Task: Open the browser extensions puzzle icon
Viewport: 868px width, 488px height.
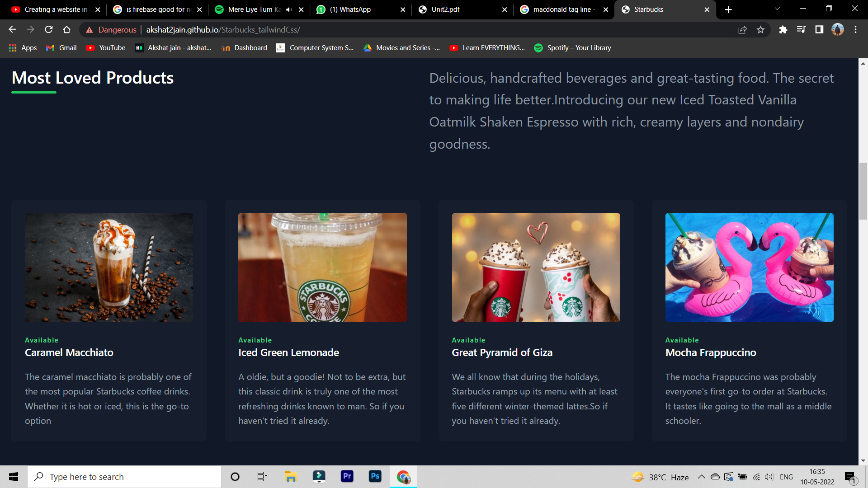Action: (x=783, y=30)
